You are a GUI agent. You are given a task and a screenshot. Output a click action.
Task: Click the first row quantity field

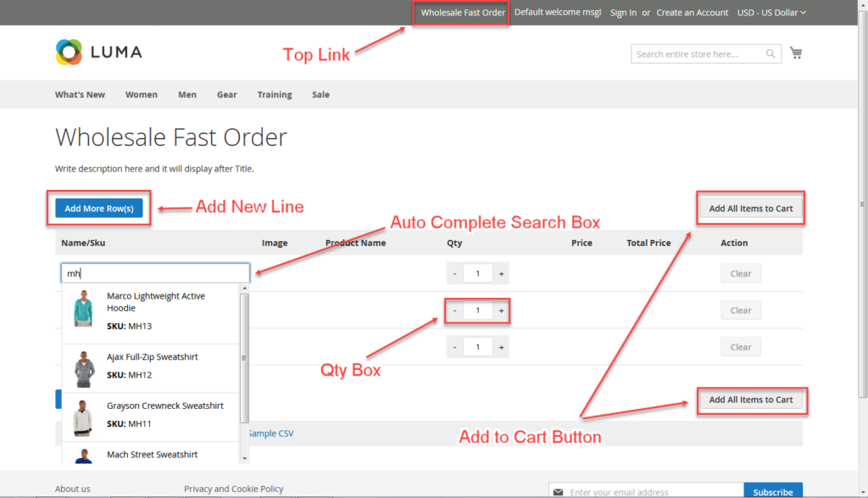[x=478, y=274]
